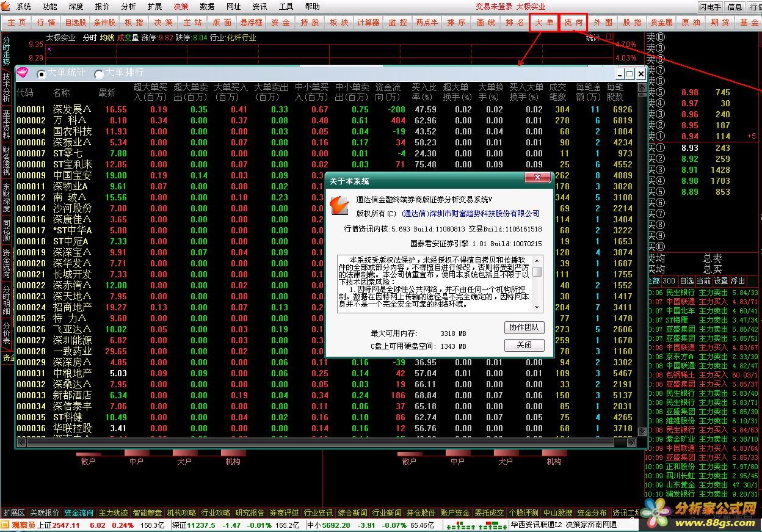The image size is (762, 532).
Task: Click the 期货 toolbar button
Action: tap(720, 22)
